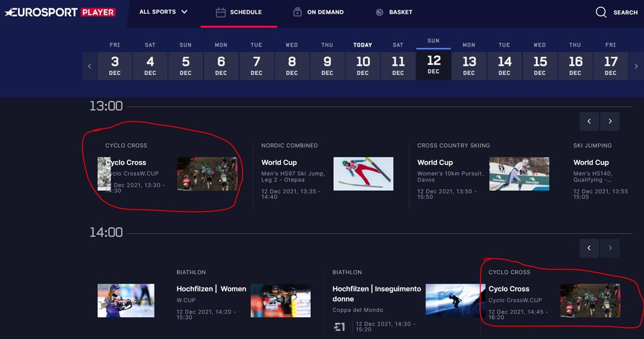The width and height of the screenshot is (644, 339).
Task: Click '12 Dec 2021, 14:45 - 16:20' time
Action: [x=518, y=314]
